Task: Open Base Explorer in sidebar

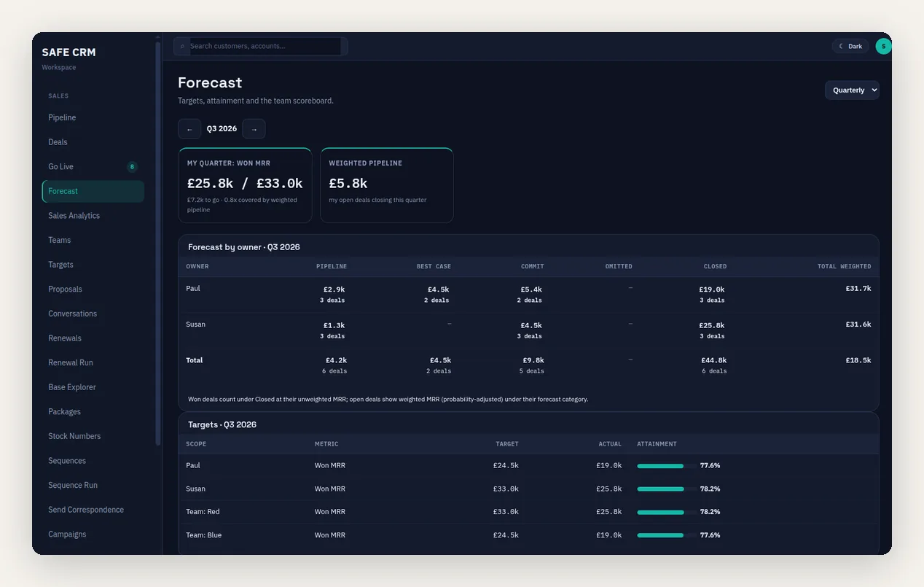Action: point(93,387)
